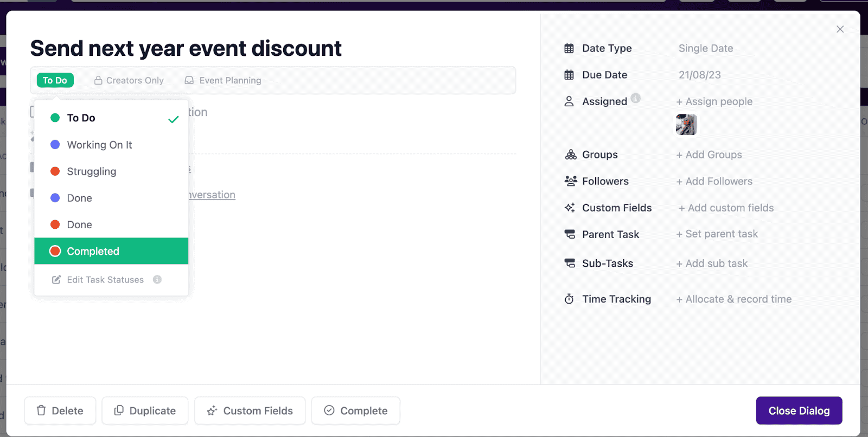Click the Groups icon in sidebar

click(x=570, y=155)
